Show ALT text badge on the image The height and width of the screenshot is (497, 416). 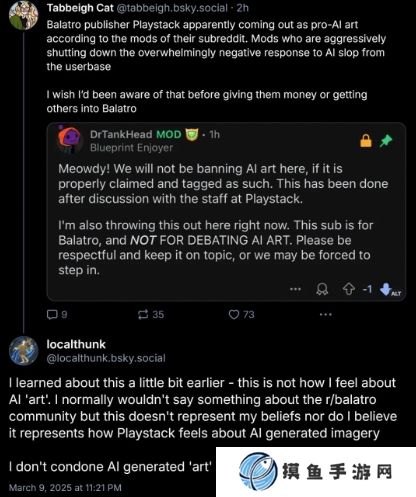coord(396,294)
